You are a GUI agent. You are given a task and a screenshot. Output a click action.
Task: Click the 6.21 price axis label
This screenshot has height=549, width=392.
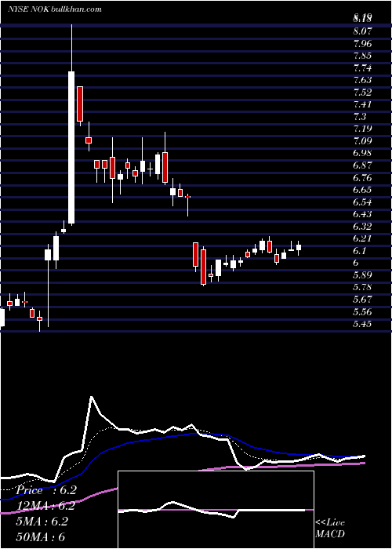362,238
